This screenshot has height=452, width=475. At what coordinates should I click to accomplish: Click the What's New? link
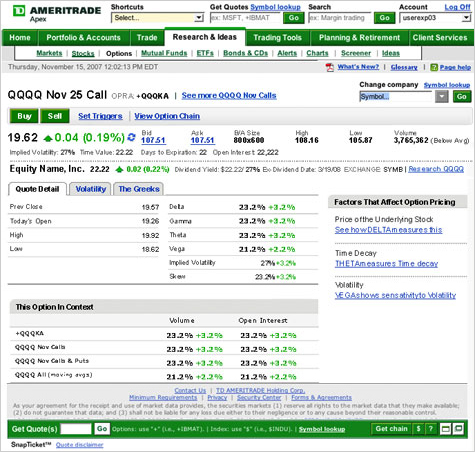pyautogui.click(x=358, y=67)
